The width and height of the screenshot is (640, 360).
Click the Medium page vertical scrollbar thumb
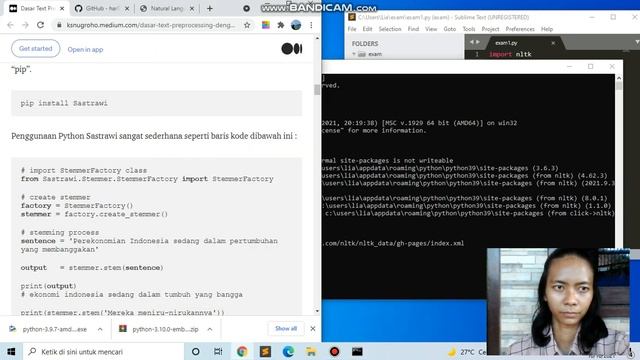317,89
